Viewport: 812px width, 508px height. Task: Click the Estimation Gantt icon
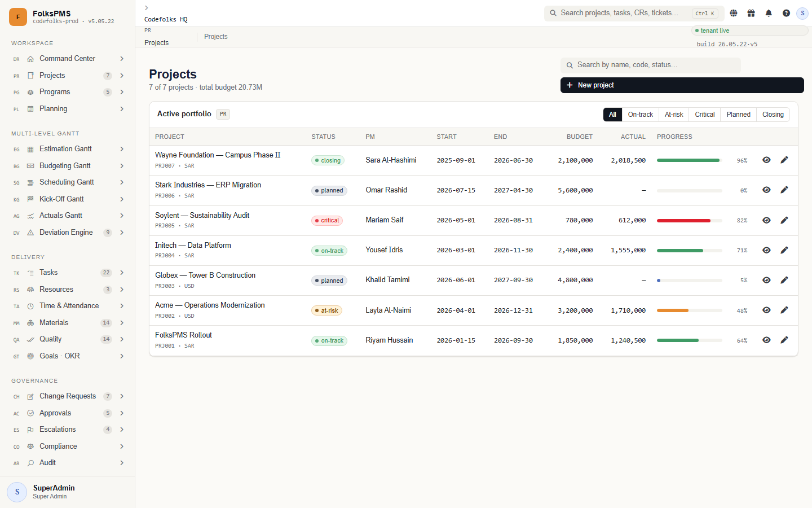tap(30, 149)
